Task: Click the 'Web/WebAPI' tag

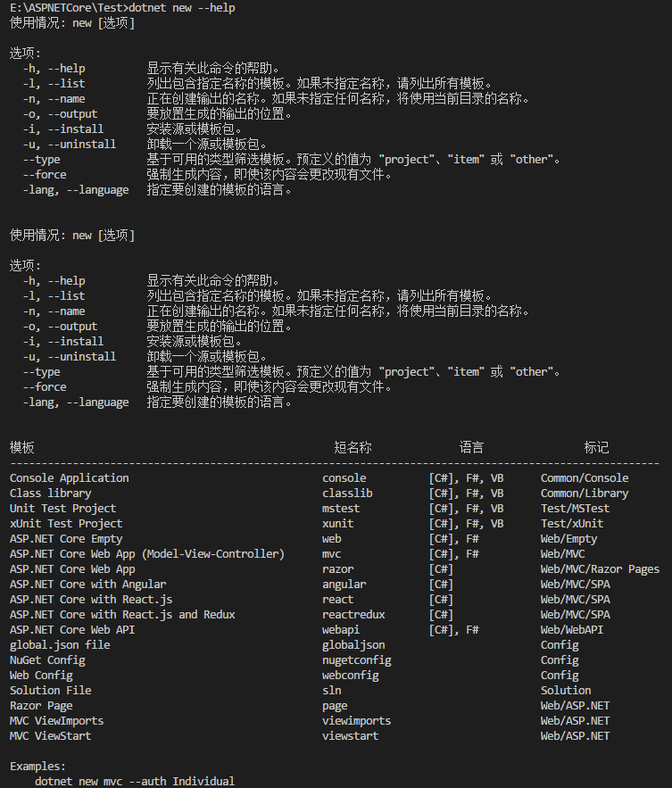Action: coord(572,630)
